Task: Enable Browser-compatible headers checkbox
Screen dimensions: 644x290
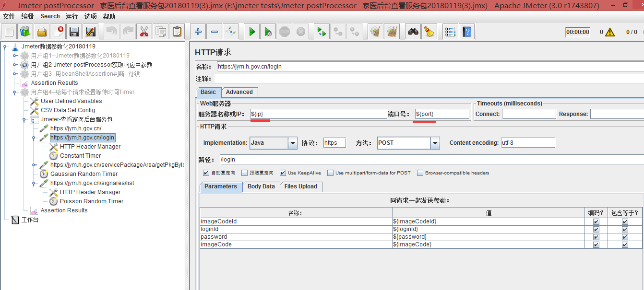Action: pos(420,173)
